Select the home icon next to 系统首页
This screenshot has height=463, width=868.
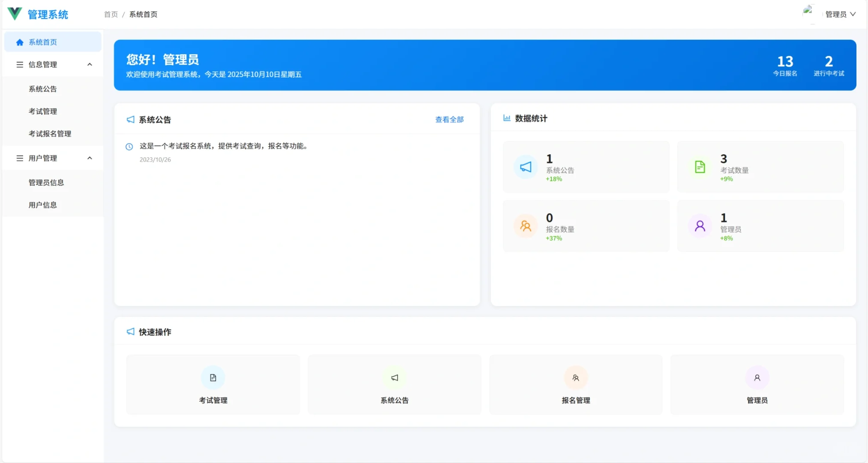(19, 42)
